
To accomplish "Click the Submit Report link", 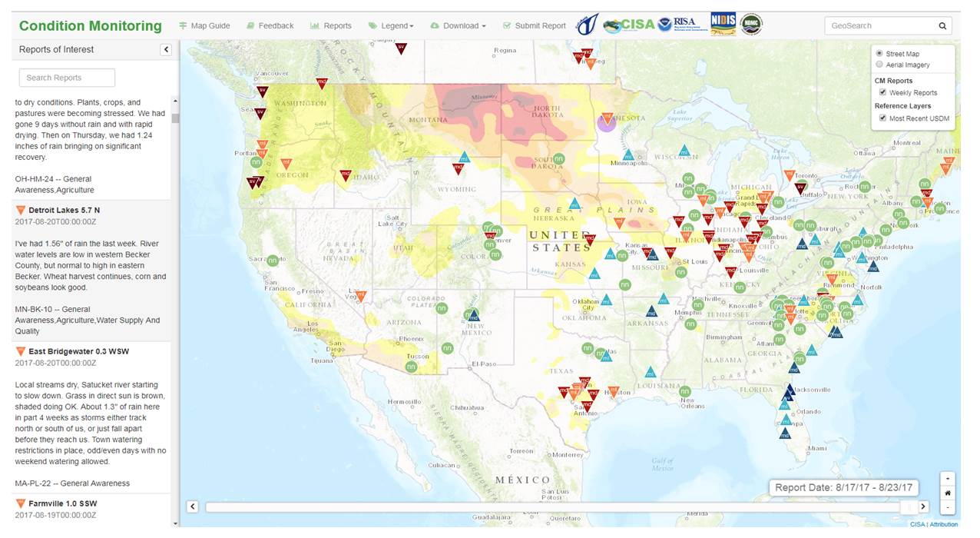I will click(535, 26).
